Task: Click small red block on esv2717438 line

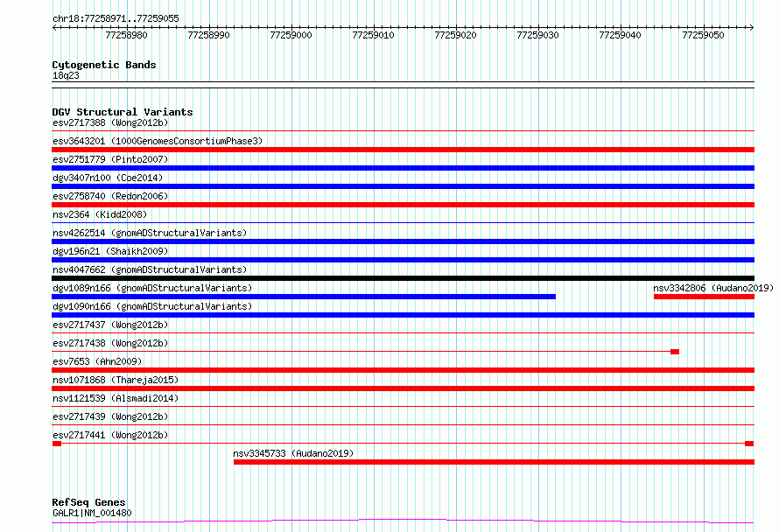Action: coord(675,352)
